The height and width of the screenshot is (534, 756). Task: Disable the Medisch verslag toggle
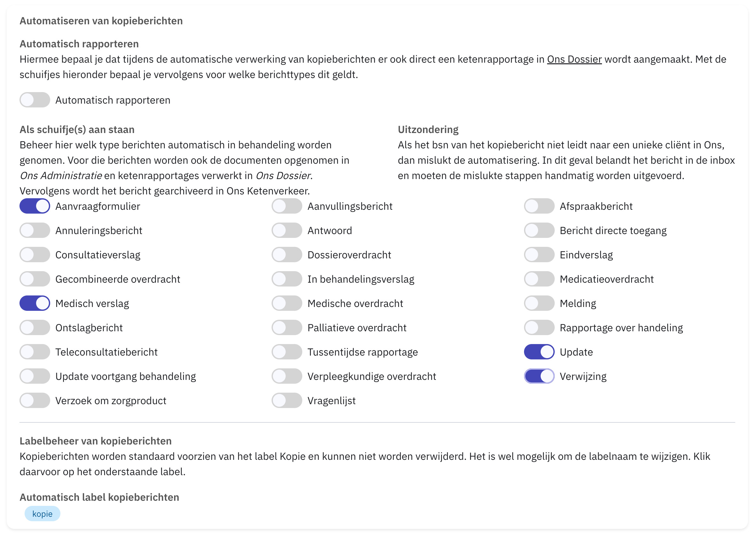tap(35, 303)
